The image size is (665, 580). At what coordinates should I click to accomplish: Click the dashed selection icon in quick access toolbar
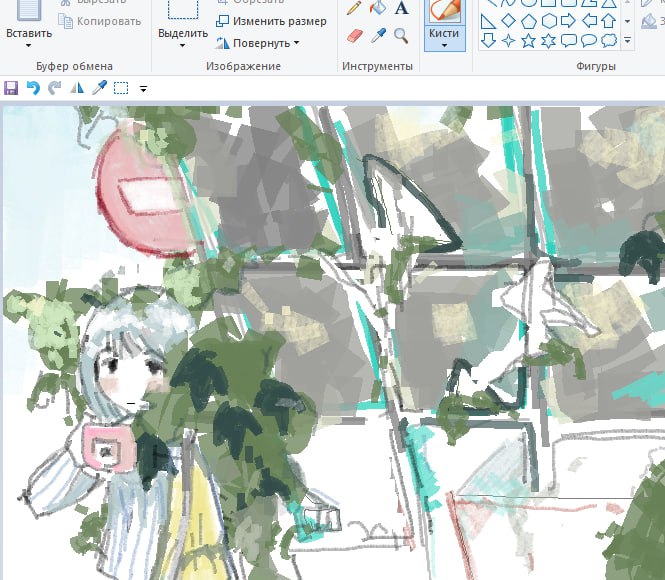pyautogui.click(x=121, y=88)
